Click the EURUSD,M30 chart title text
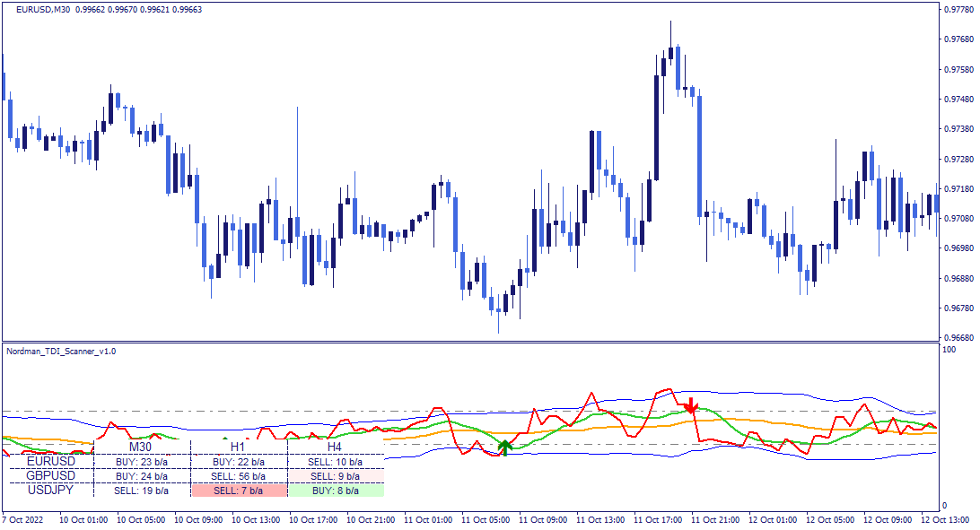 [42, 9]
